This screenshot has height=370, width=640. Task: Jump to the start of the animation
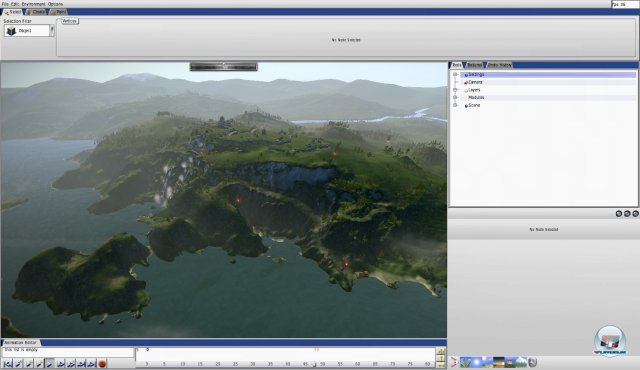pos(8,363)
